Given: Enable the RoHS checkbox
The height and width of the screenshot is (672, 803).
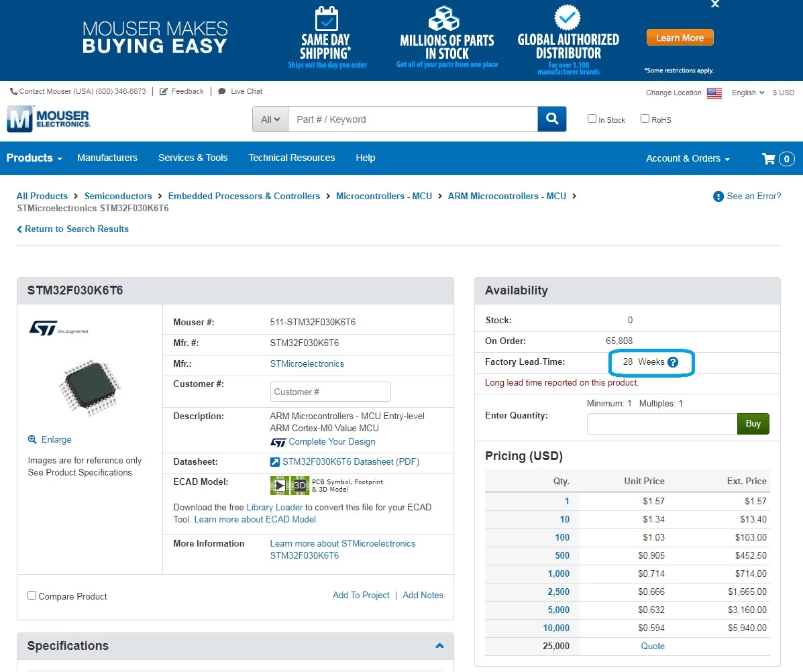Looking at the screenshot, I should coord(645,119).
